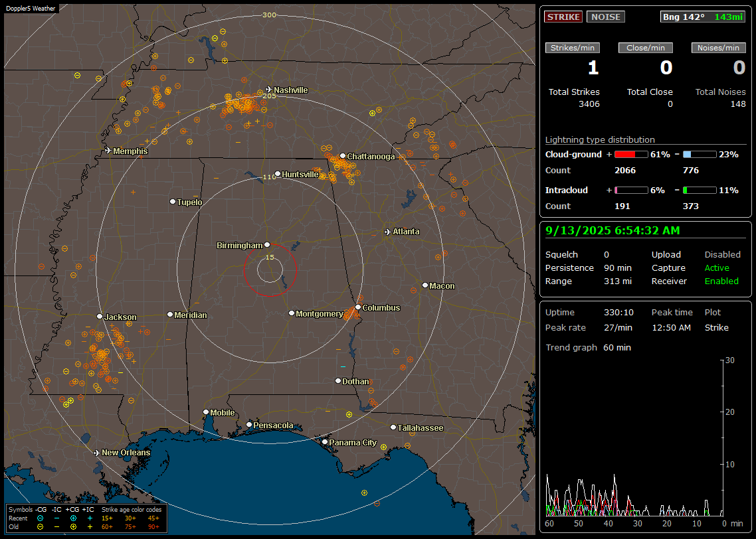Click the 205 range ring label
756x539 pixels.
coord(270,96)
